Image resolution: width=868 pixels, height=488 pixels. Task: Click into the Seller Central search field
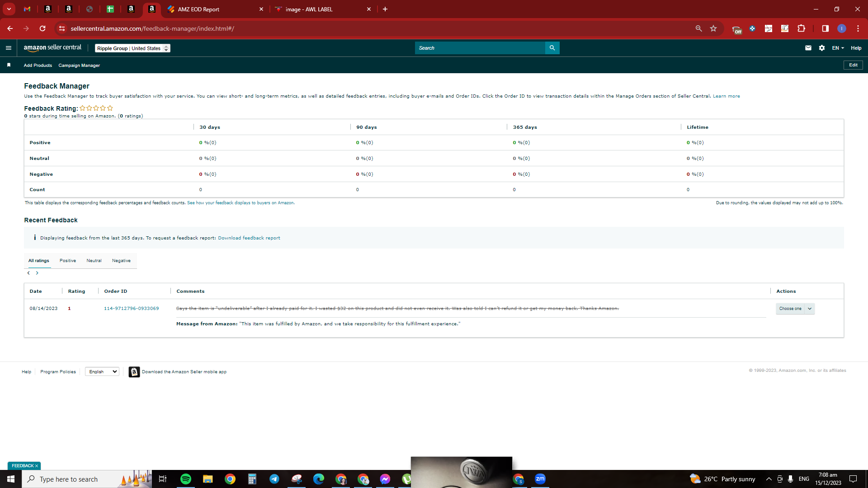pyautogui.click(x=480, y=48)
